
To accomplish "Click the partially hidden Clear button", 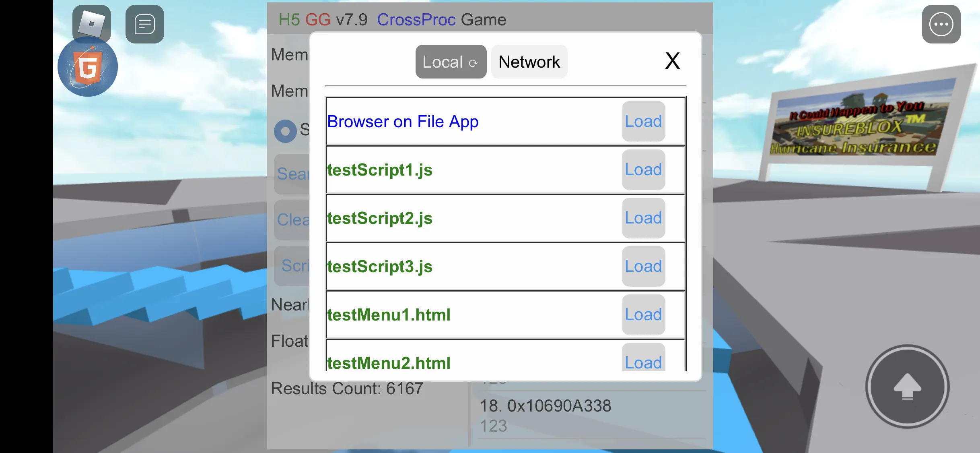I will pos(292,220).
